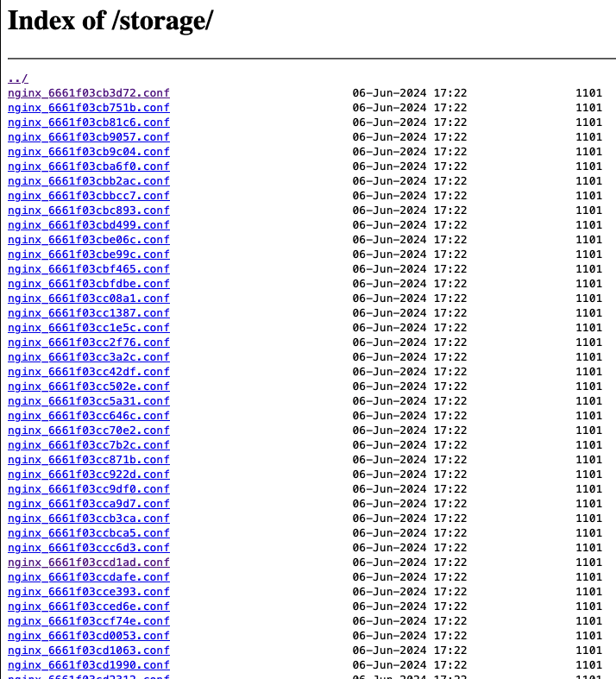Open nginx_6661f03cb9057.conf file

(x=89, y=137)
